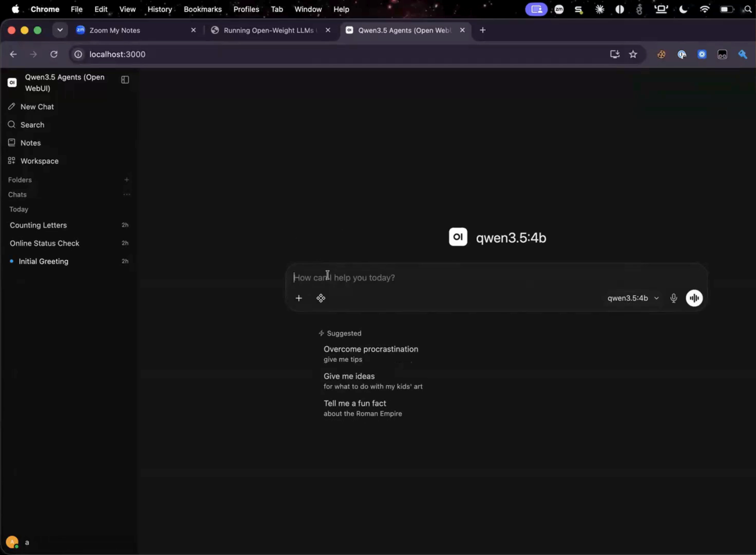Click the blue gear extension icon
Viewport: 756px width, 555px height.
[702, 54]
